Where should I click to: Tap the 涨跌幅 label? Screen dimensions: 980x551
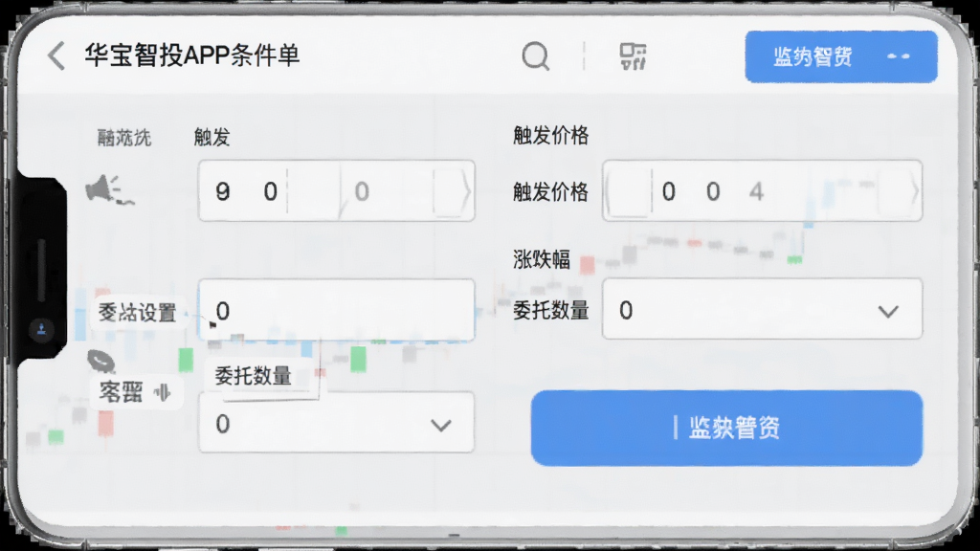[x=542, y=259]
